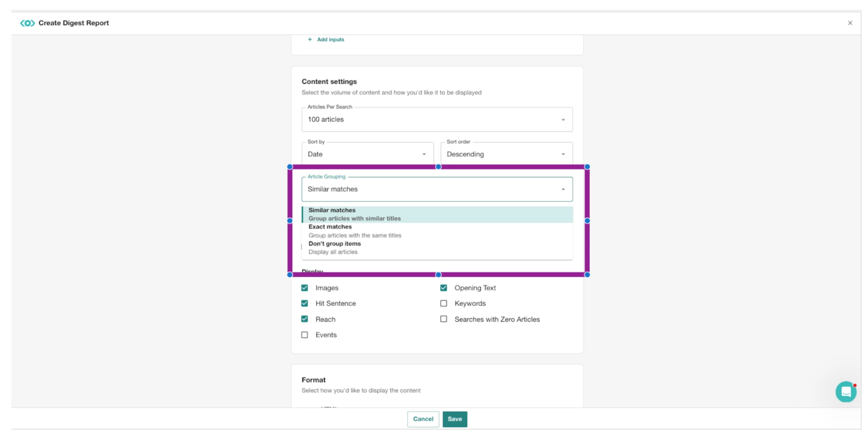Click the Sort order dropdown arrow
Viewport: 868px width, 440px height.
tap(563, 154)
